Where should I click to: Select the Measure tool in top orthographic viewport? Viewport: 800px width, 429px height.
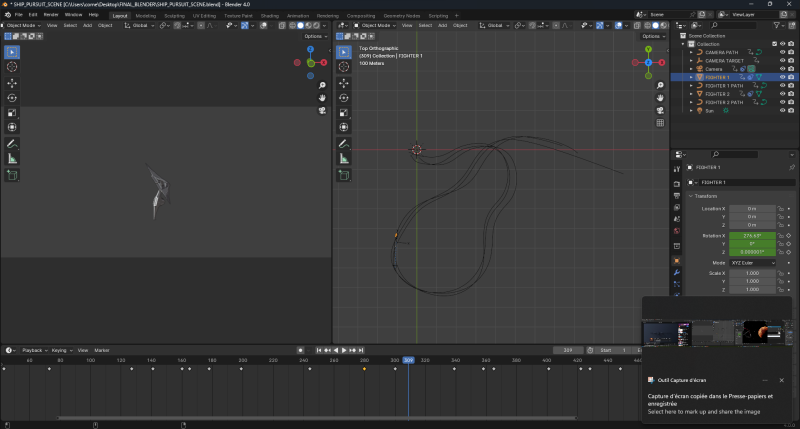[x=344, y=159]
